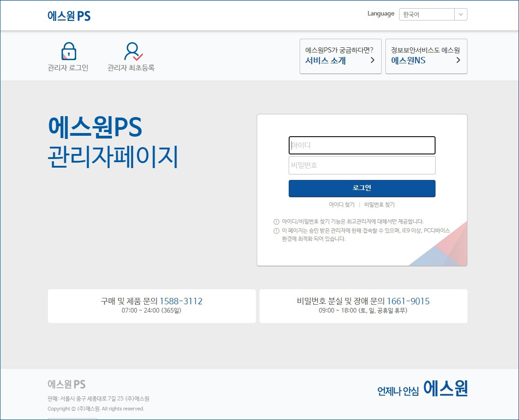Click the password support number 1661-9015
The height and width of the screenshot is (420, 519).
coord(408,301)
